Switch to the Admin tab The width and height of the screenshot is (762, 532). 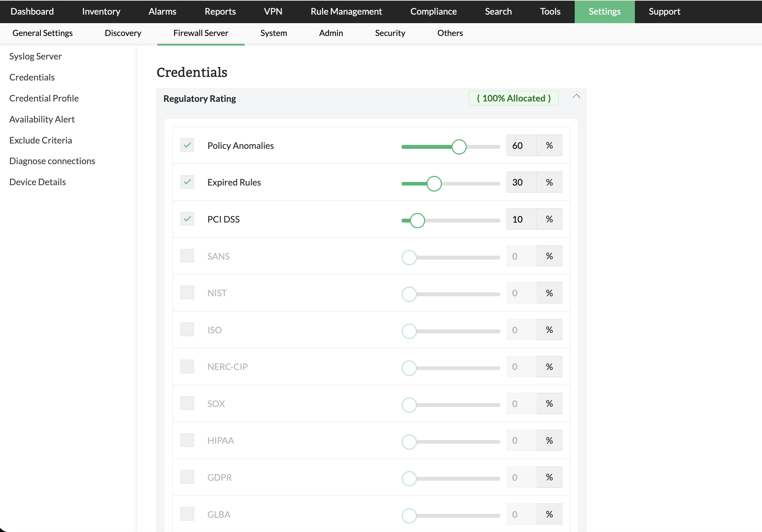coord(331,33)
